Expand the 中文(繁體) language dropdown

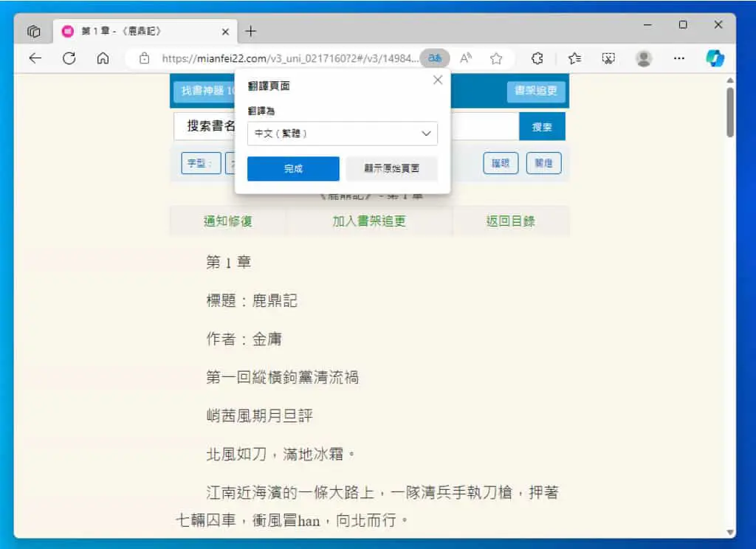click(343, 134)
